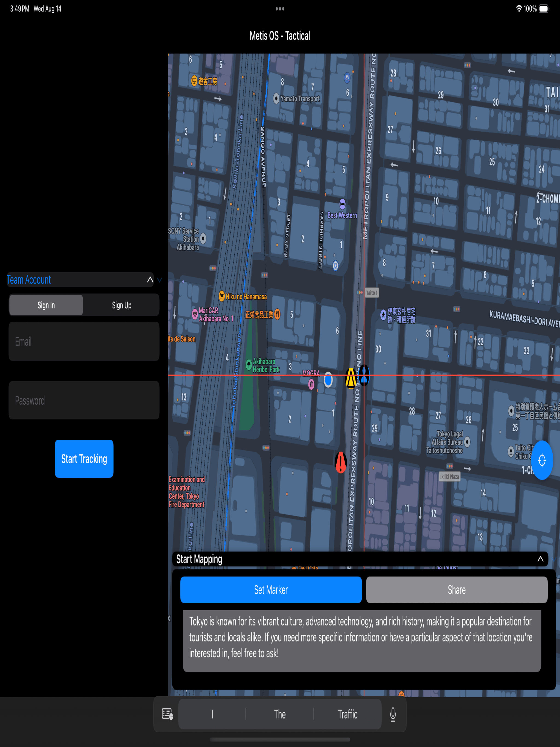Tap the Wi-Fi status icon

[519, 9]
